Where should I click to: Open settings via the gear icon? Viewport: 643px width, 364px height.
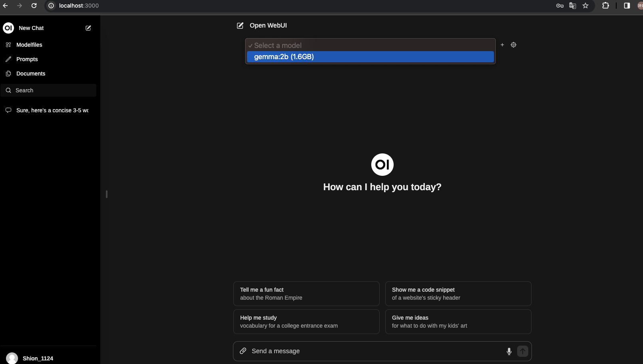(514, 45)
